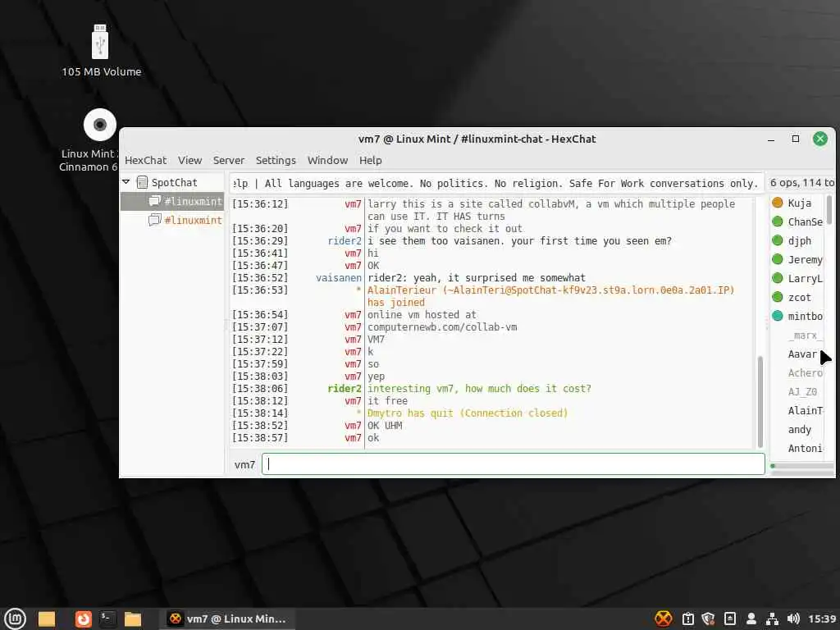Select user andy in user list
The height and width of the screenshot is (630, 840).
[799, 430]
